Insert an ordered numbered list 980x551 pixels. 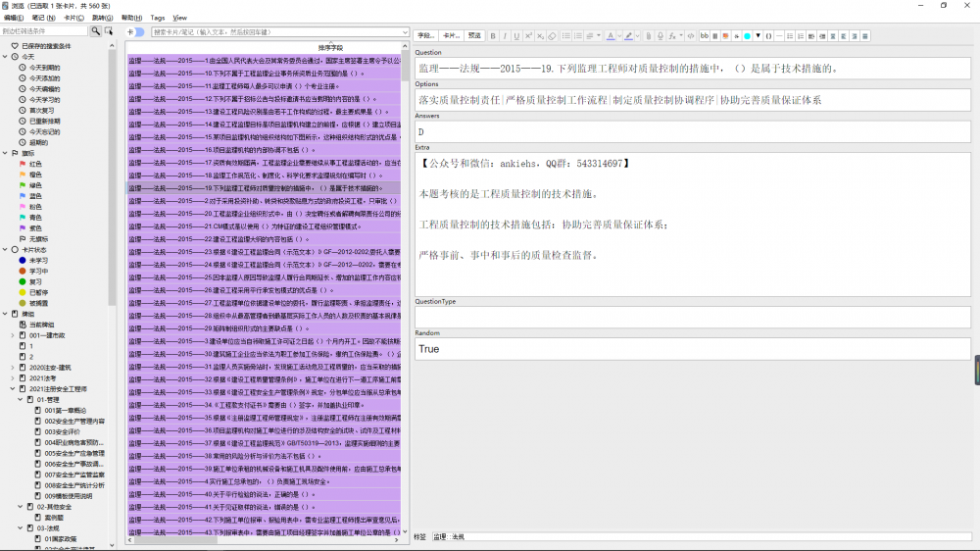(578, 36)
